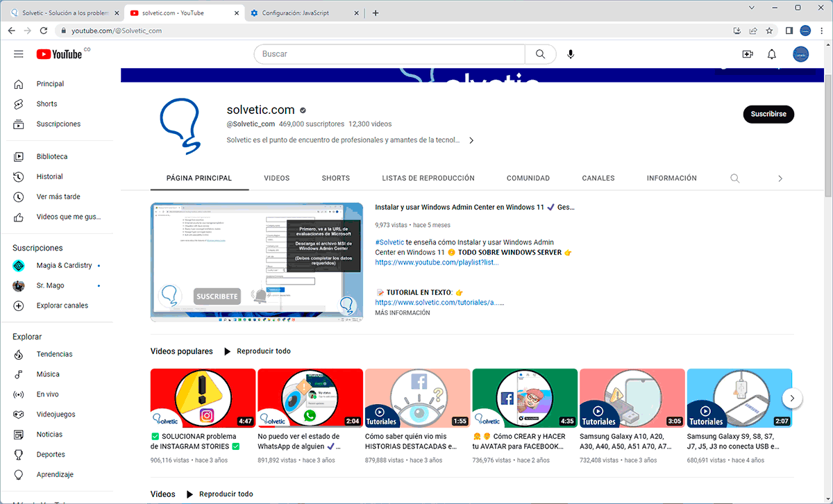The image size is (833, 504).
Task: Open the notifications bell
Action: [x=772, y=54]
